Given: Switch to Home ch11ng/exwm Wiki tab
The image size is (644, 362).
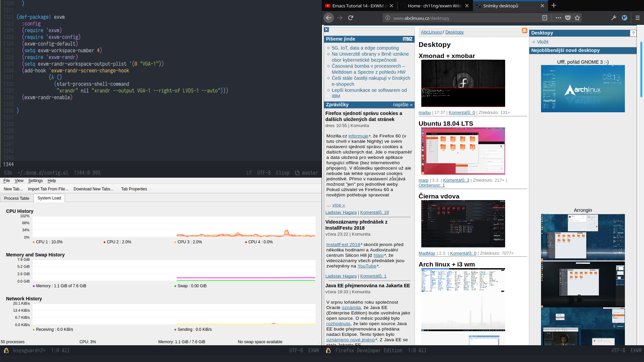Looking at the screenshot, I should (434, 6).
